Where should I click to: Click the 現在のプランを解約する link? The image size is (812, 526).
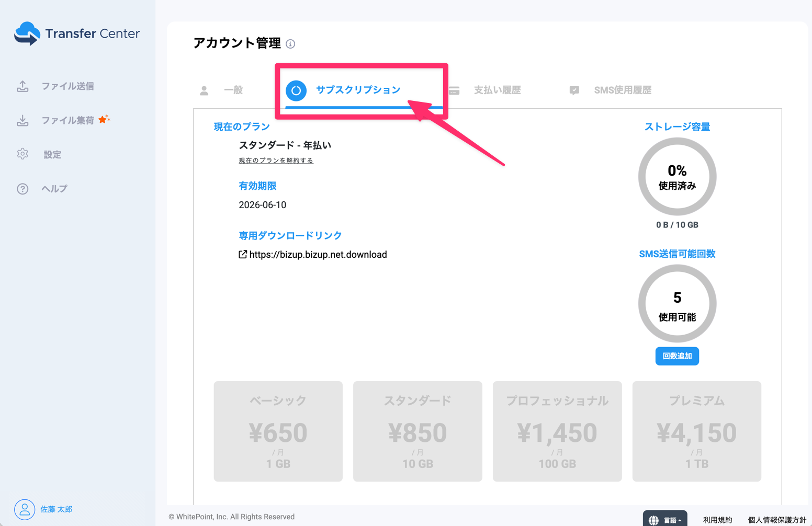[x=276, y=161]
